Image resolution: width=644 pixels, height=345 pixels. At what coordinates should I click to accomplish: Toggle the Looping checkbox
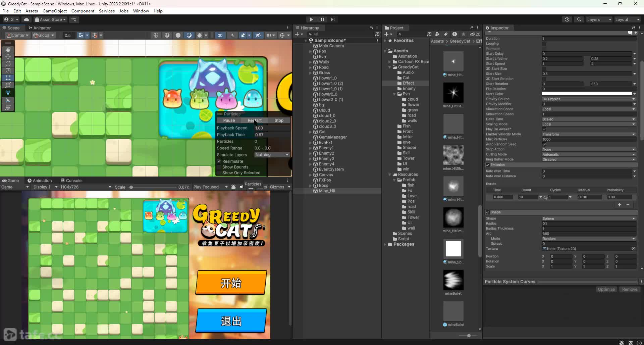pos(544,44)
